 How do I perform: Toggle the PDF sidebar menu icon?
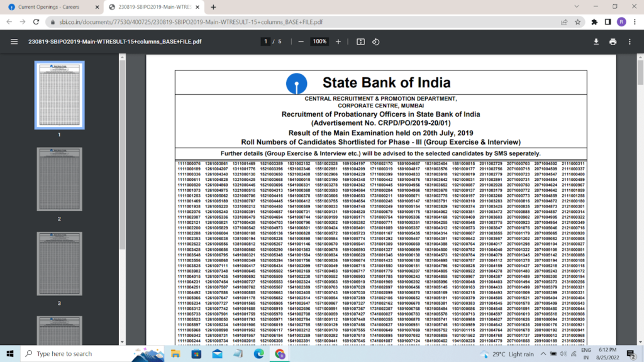(x=14, y=41)
